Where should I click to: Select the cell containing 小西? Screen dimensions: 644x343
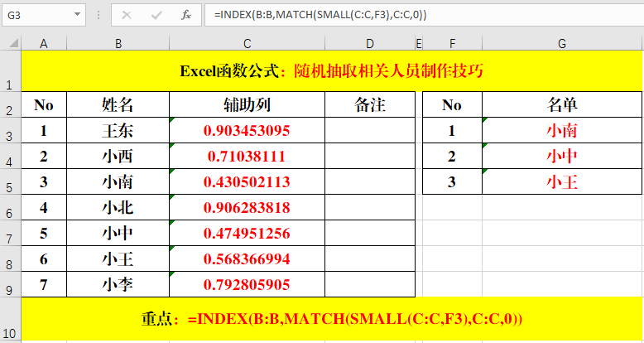coord(118,156)
